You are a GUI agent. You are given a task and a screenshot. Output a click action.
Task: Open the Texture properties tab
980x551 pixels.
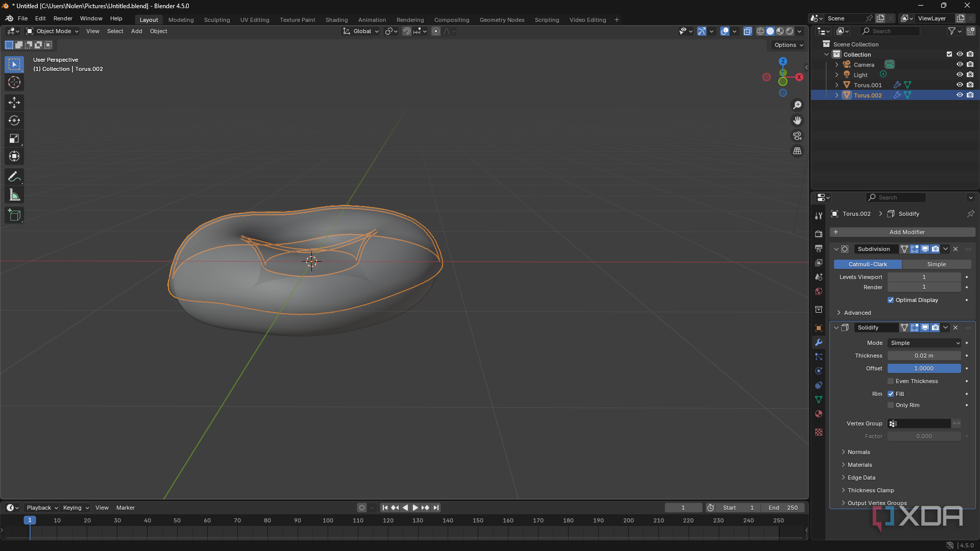click(819, 432)
